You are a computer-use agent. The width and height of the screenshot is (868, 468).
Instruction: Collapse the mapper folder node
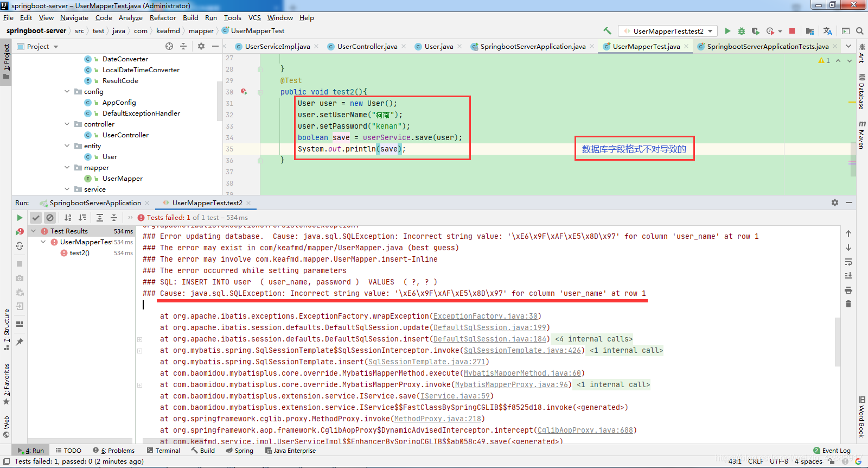pyautogui.click(x=67, y=168)
